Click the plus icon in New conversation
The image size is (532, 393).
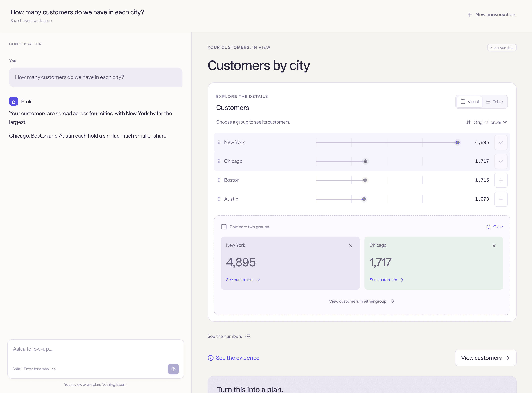coord(470,15)
